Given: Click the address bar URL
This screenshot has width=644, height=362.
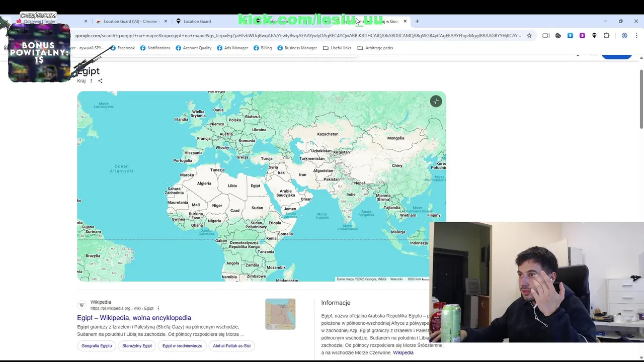Looking at the screenshot, I should pyautogui.click(x=298, y=36).
